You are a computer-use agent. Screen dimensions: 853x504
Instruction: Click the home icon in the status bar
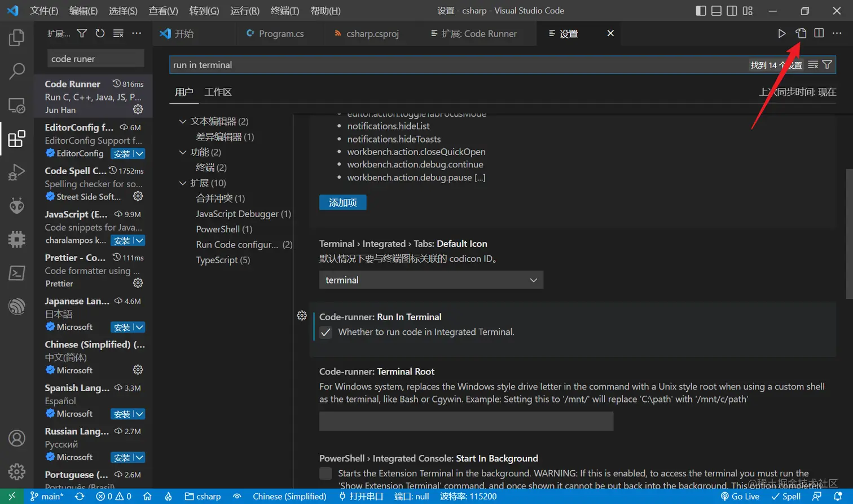coord(147,497)
